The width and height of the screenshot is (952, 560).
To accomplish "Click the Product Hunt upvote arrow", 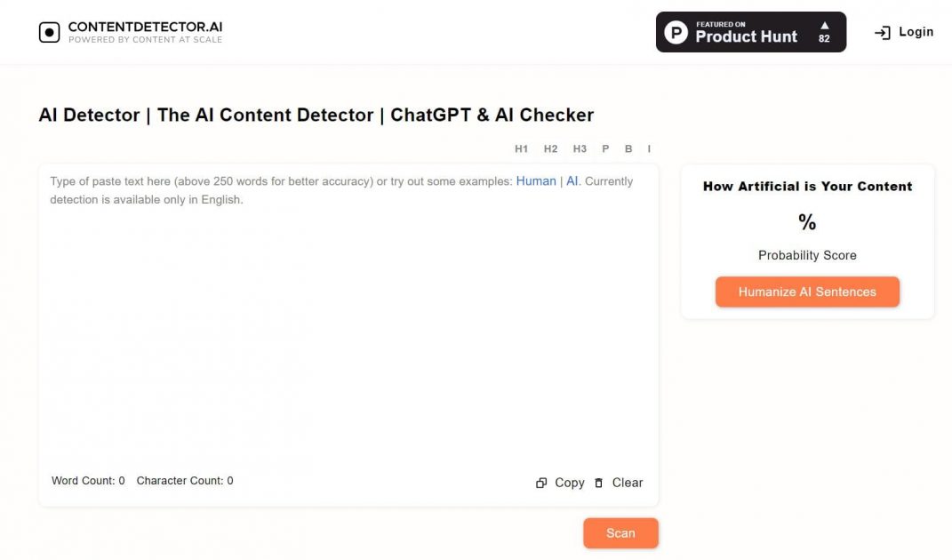I will click(826, 27).
